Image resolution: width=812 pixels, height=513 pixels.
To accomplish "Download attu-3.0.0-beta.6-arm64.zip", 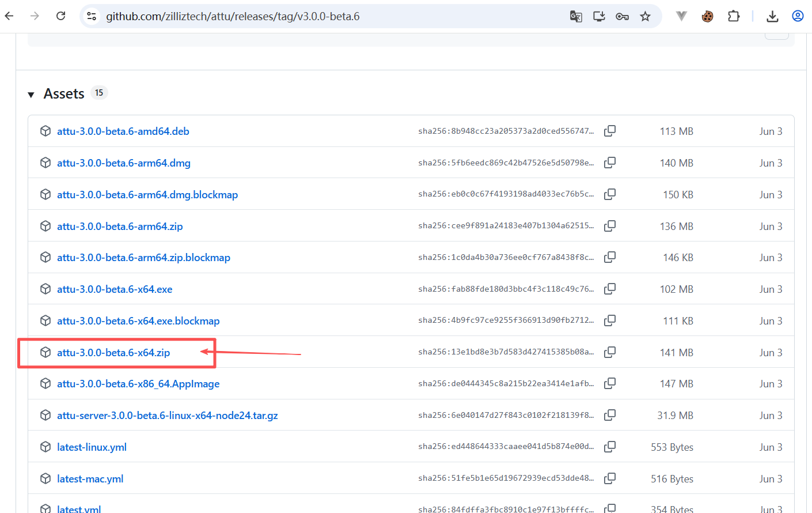I will (x=120, y=227).
